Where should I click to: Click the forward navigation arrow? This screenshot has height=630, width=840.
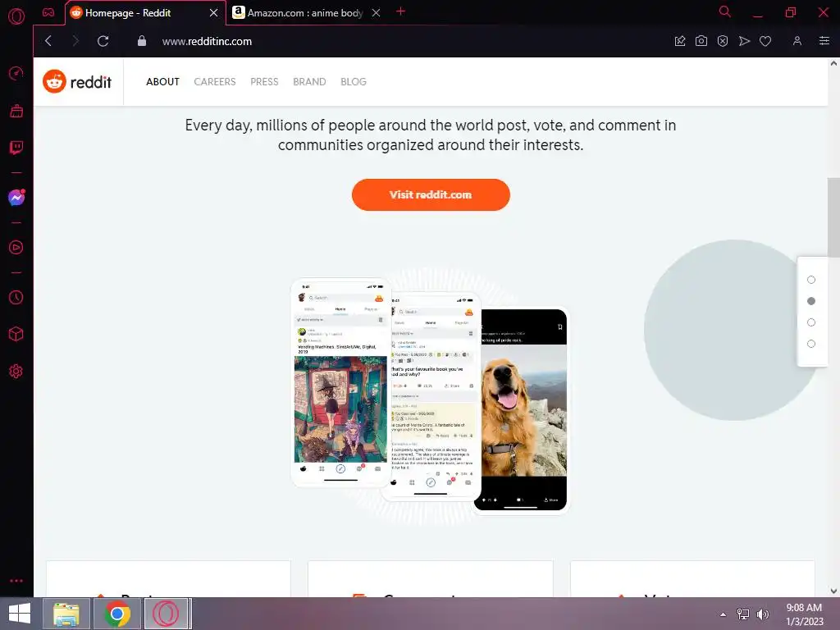75,41
